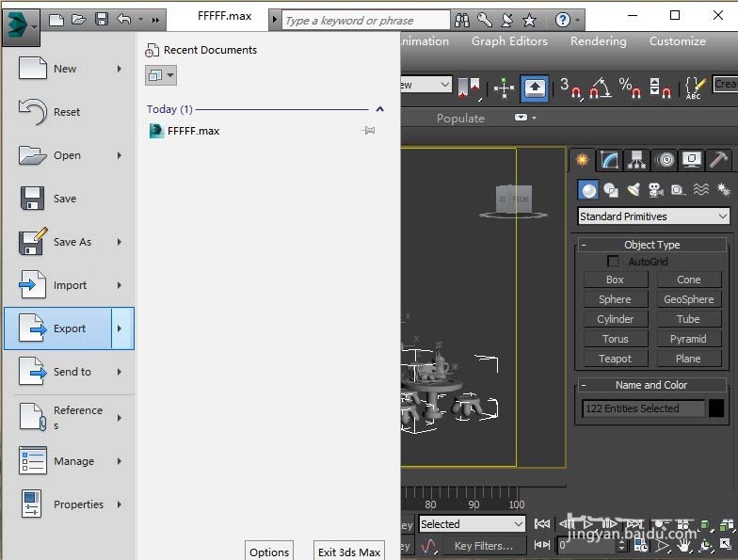Click the black object color swatch
Viewport: 738px width, 560px height.
click(x=715, y=408)
